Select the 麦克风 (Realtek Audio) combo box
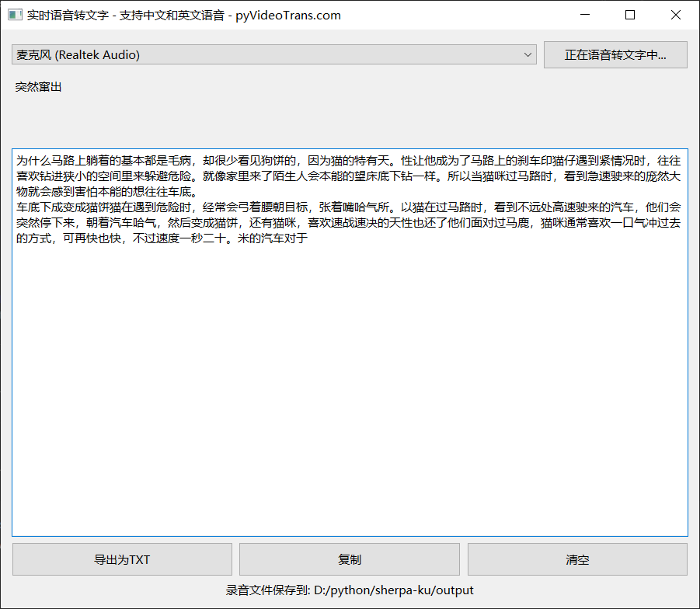This screenshot has width=700, height=609. point(272,54)
